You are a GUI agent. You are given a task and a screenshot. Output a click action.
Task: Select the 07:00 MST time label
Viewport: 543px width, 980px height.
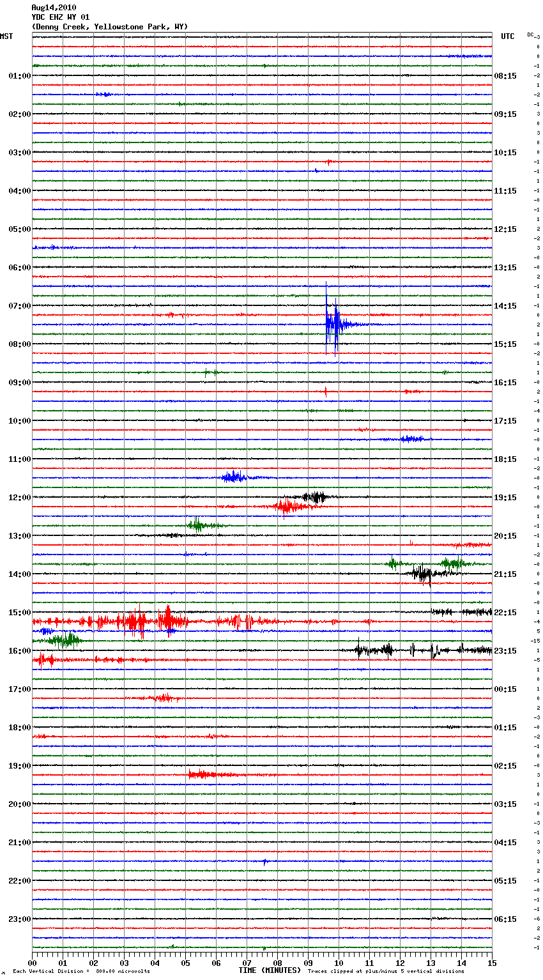pos(20,306)
